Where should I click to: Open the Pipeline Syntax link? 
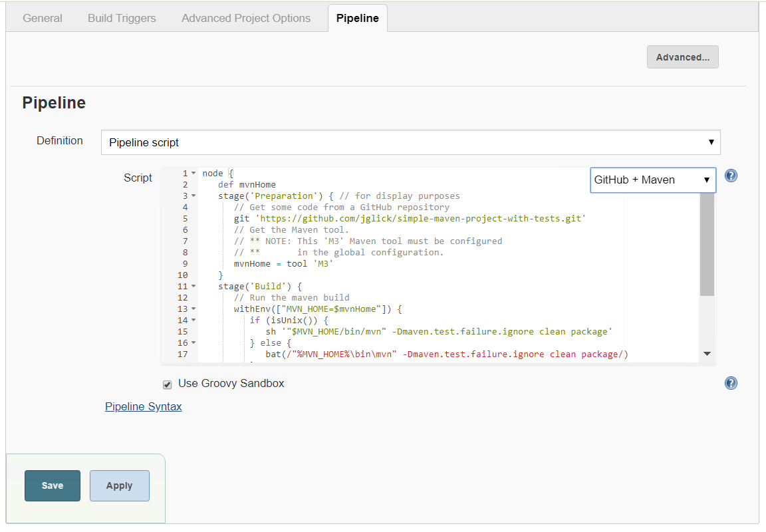point(143,406)
